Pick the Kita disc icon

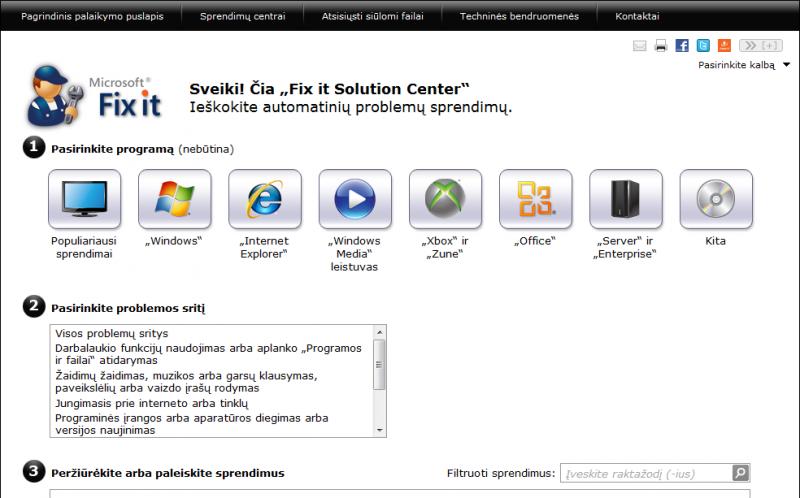coord(716,199)
